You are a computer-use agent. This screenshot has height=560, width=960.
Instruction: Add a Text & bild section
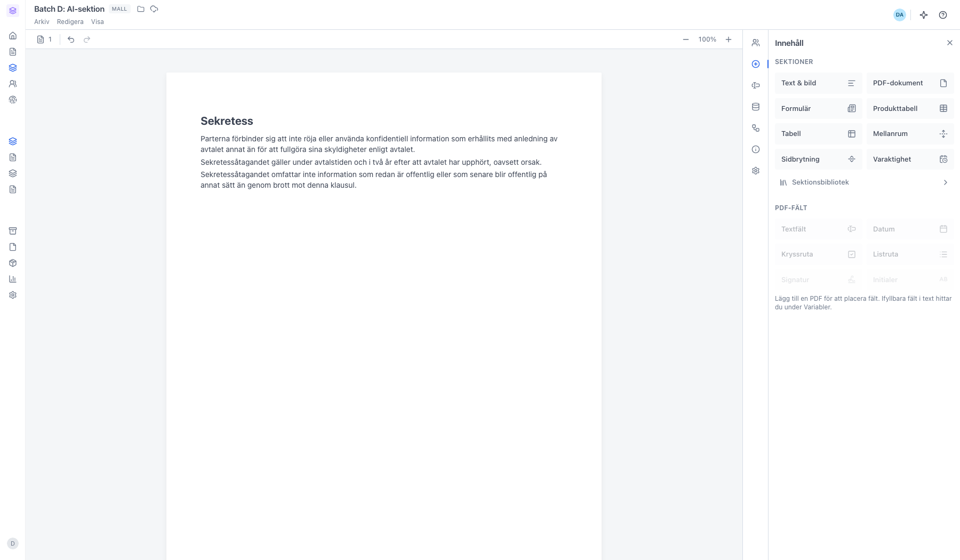point(819,83)
